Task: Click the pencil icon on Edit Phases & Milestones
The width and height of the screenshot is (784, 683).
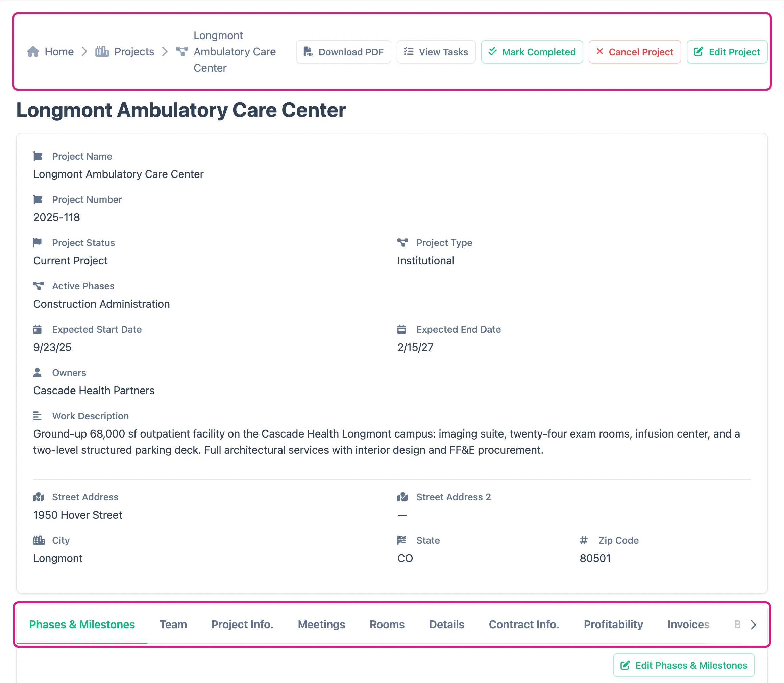Action: tap(625, 665)
